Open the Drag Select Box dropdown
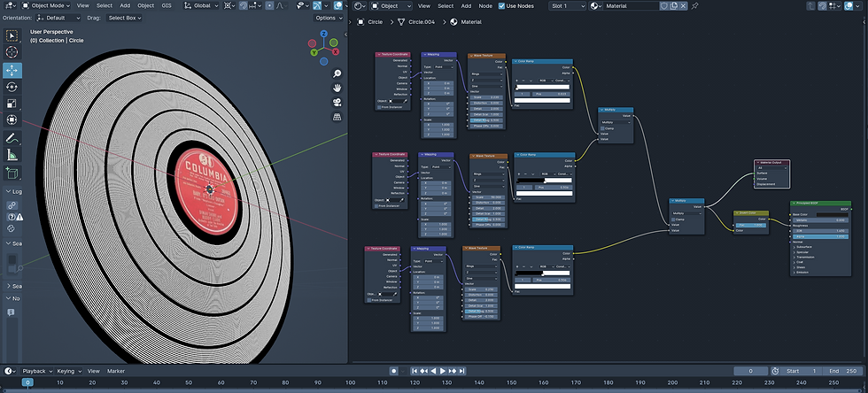This screenshot has width=868, height=393. pos(124,18)
